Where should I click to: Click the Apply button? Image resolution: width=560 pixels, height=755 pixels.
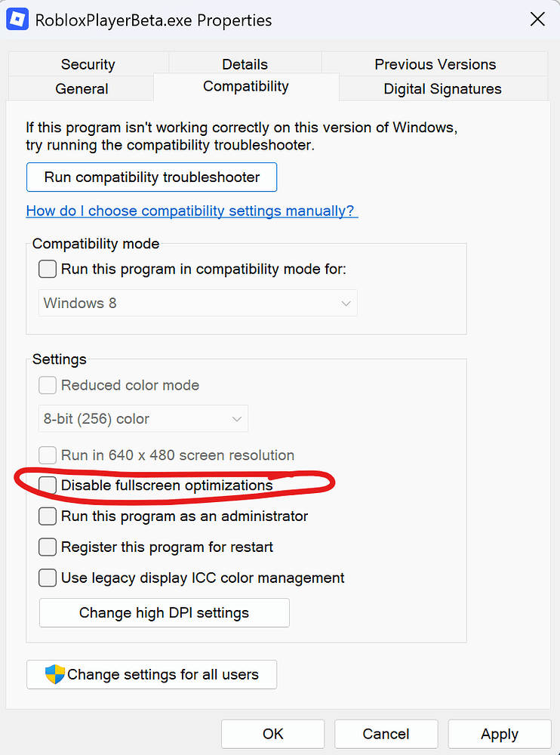(500, 735)
